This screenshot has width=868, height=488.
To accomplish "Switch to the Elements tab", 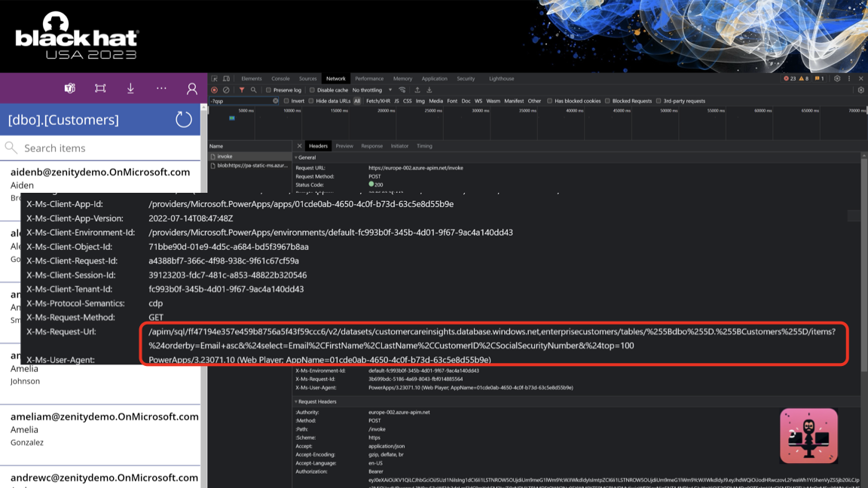I will [252, 78].
